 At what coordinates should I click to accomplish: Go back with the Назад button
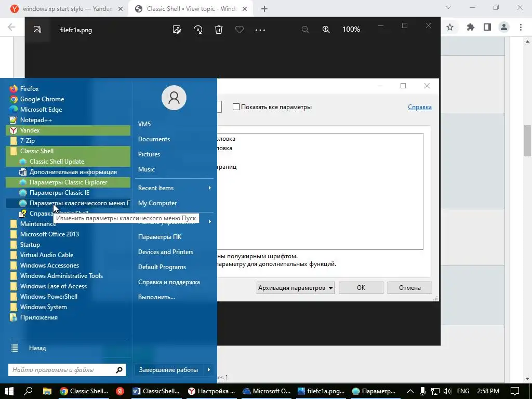(37, 348)
